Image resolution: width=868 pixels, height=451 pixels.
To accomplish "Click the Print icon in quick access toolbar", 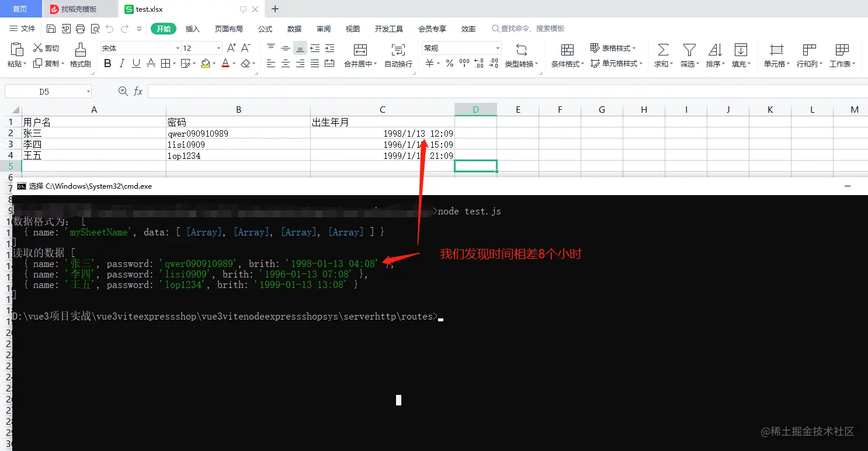I will [80, 27].
